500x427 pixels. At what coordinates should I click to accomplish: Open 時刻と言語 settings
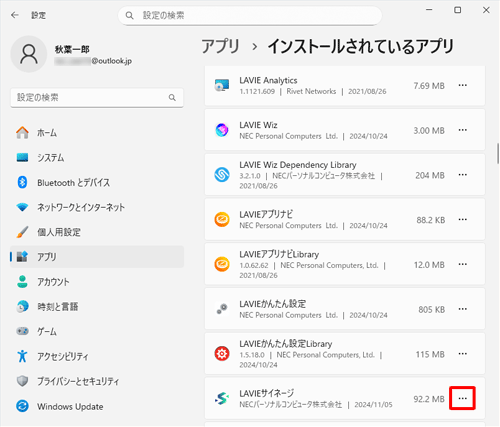pyautogui.click(x=97, y=306)
